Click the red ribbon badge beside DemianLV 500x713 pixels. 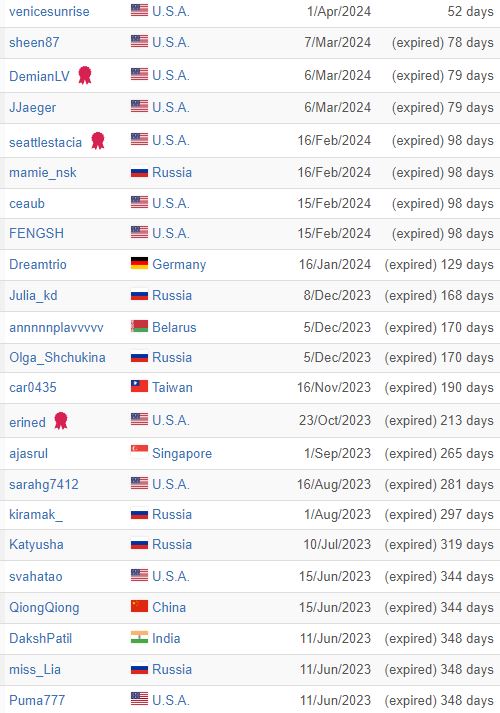pos(85,75)
